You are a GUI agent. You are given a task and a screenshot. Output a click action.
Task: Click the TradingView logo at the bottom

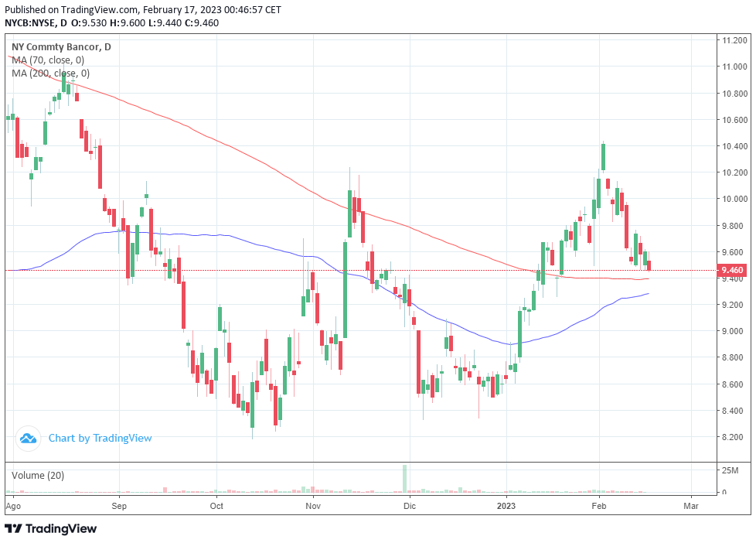click(x=50, y=528)
